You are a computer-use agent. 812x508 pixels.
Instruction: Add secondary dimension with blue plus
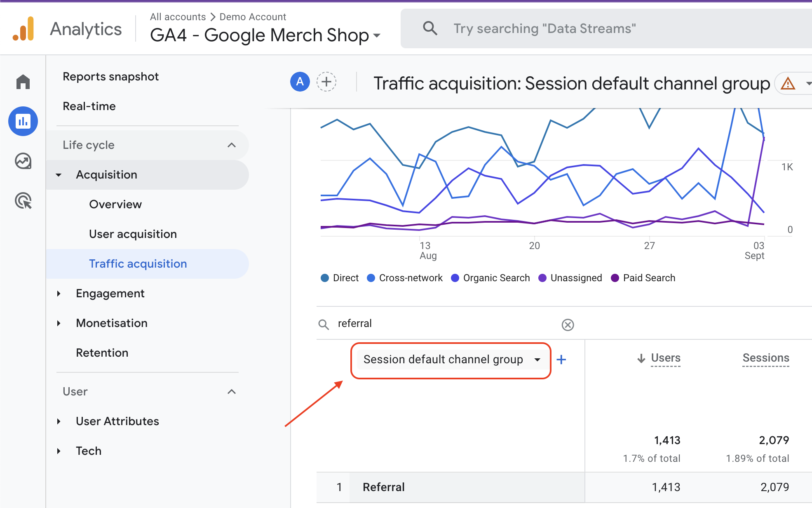tap(561, 360)
